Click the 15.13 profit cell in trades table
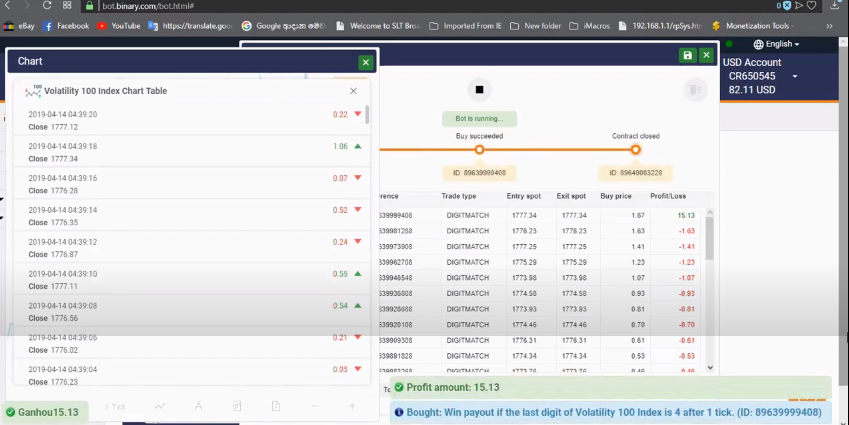This screenshot has height=425, width=849. (x=685, y=215)
